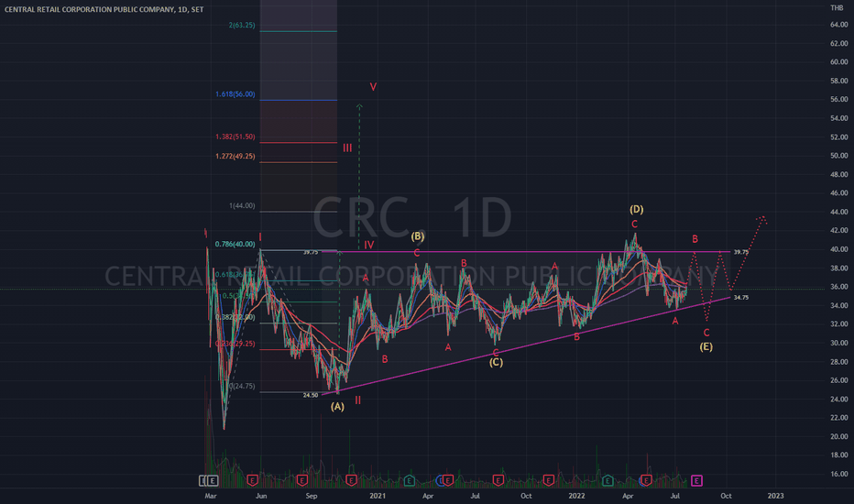The height and width of the screenshot is (504, 854).
Task: Click the magenta upcoming earnings marker
Action: (696, 480)
